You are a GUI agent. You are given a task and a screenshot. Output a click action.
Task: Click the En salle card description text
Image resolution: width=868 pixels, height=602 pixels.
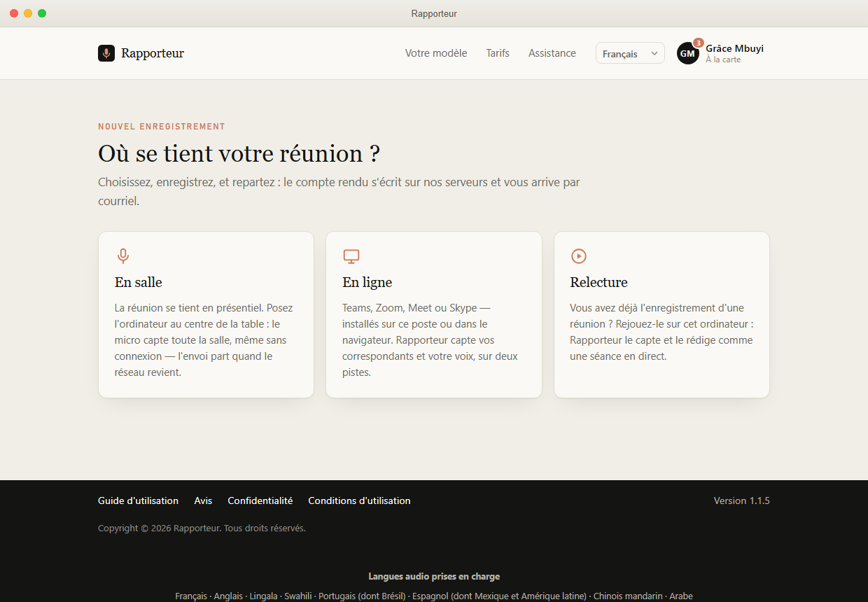coord(204,340)
